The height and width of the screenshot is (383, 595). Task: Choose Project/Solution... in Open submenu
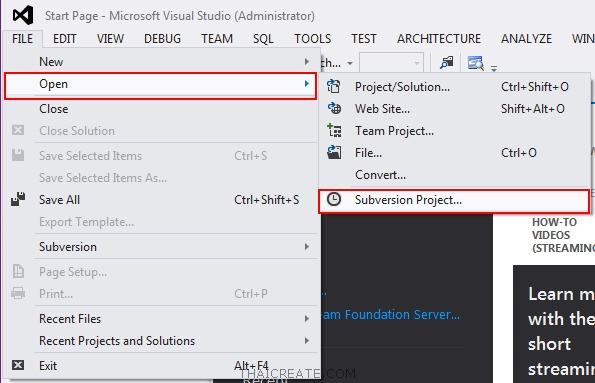pyautogui.click(x=454, y=87)
